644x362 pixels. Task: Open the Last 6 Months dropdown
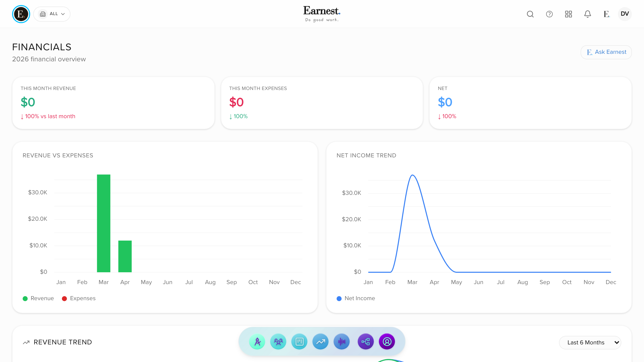point(590,343)
